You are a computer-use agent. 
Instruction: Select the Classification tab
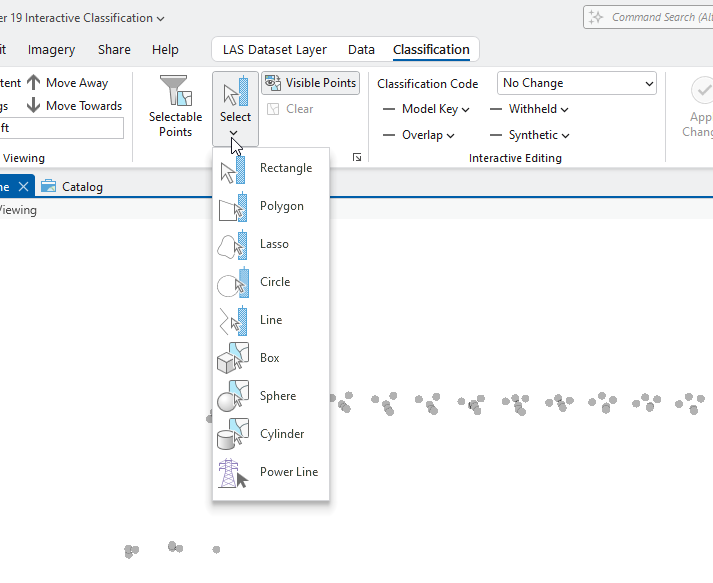(431, 50)
